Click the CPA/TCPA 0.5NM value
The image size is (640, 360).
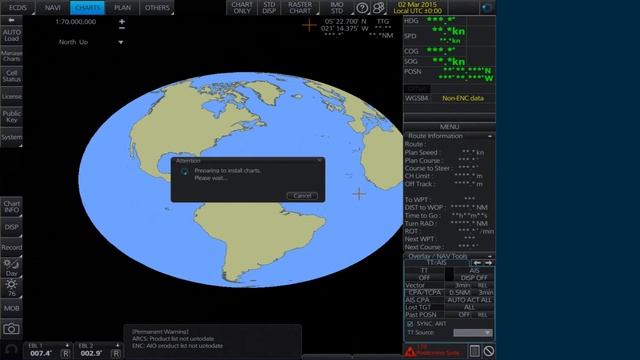click(x=460, y=293)
